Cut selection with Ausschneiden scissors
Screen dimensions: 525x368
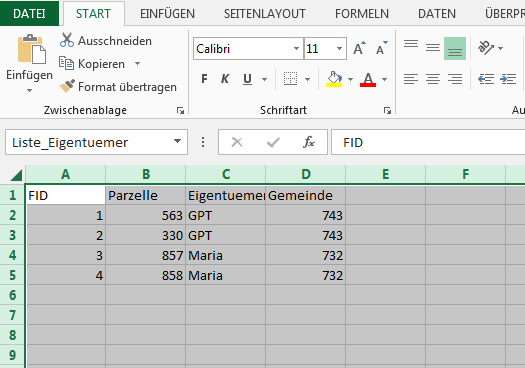(67, 40)
